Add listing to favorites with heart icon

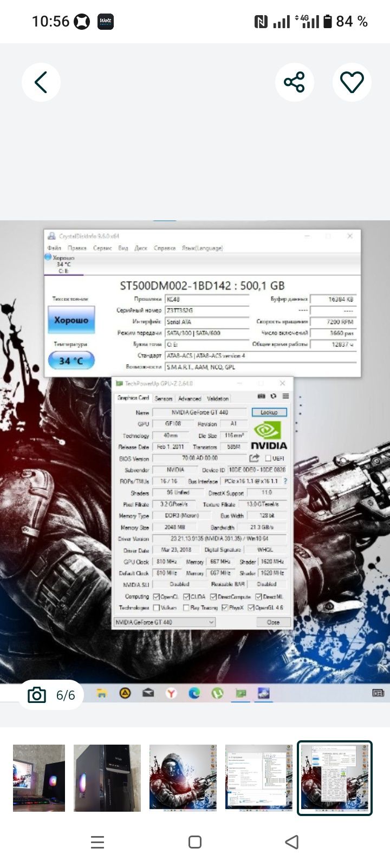(x=352, y=82)
